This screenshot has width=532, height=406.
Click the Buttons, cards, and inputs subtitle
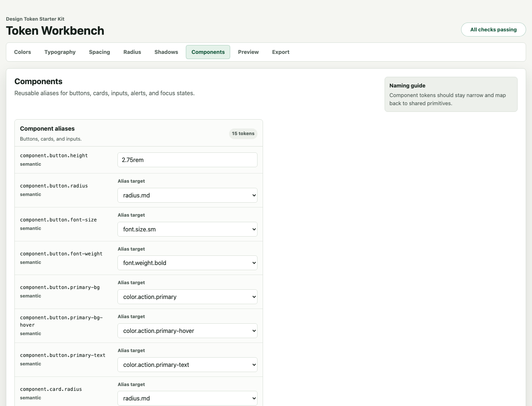[x=51, y=139]
